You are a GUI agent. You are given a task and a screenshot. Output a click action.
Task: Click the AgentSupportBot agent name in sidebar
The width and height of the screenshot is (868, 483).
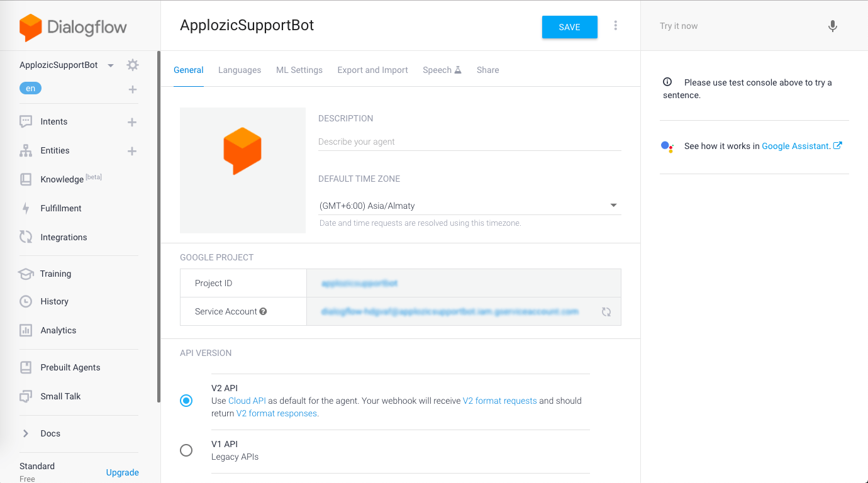click(x=58, y=65)
